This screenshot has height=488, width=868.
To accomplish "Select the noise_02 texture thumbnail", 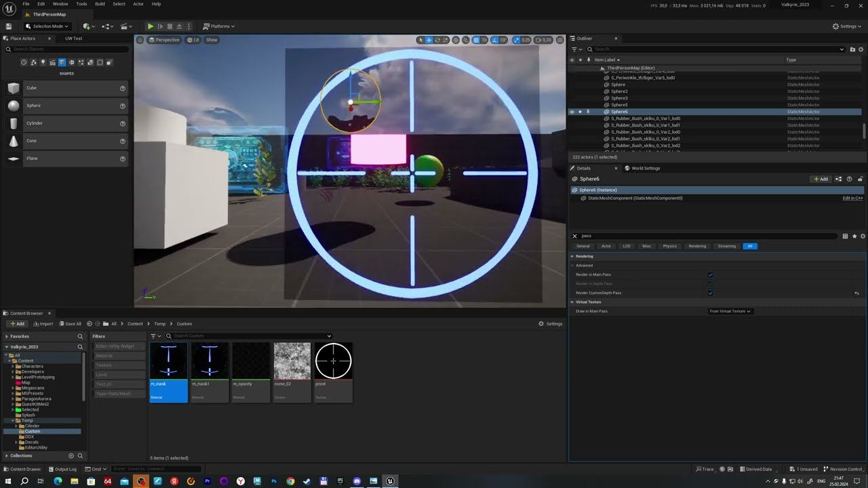I will [292, 361].
